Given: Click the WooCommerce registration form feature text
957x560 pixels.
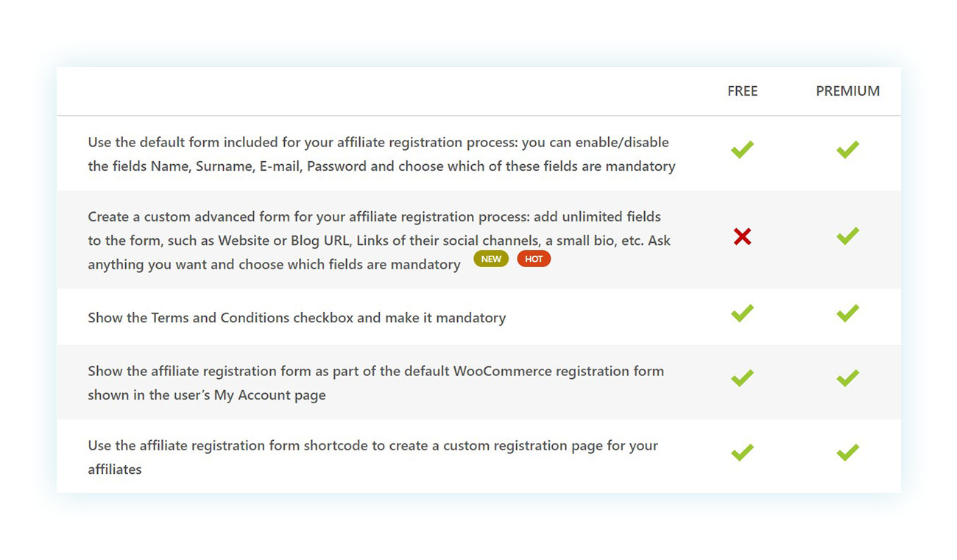Looking at the screenshot, I should point(375,383).
